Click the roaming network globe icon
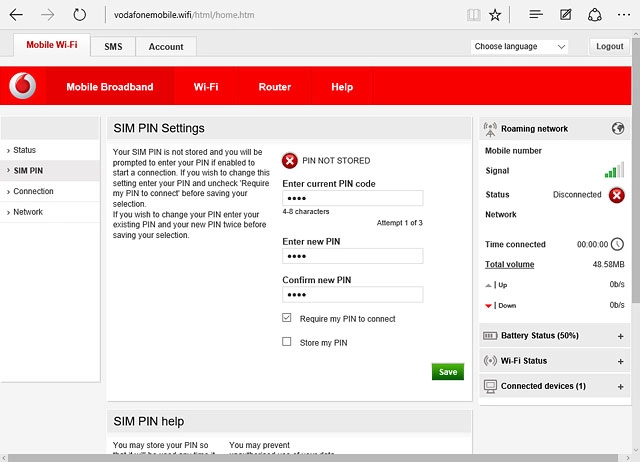640x462 pixels. [617, 129]
